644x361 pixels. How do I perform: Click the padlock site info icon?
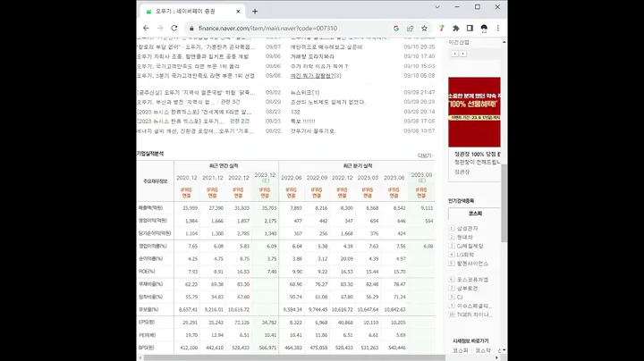point(191,29)
